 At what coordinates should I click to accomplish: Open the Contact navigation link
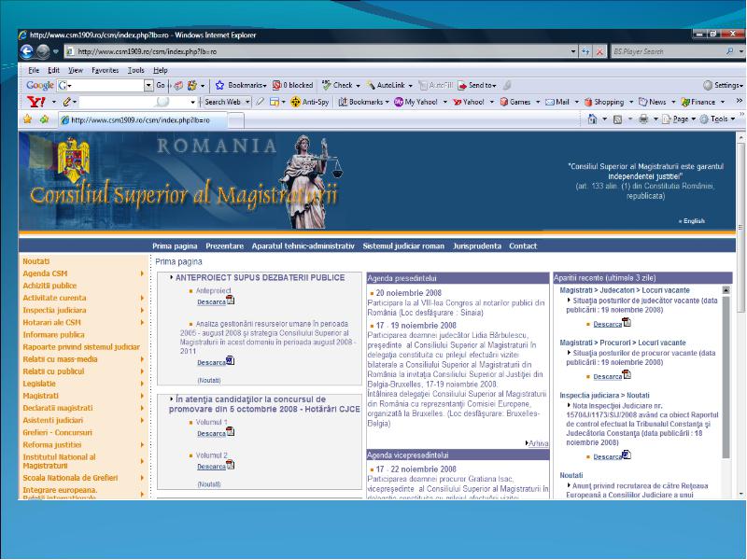(523, 246)
